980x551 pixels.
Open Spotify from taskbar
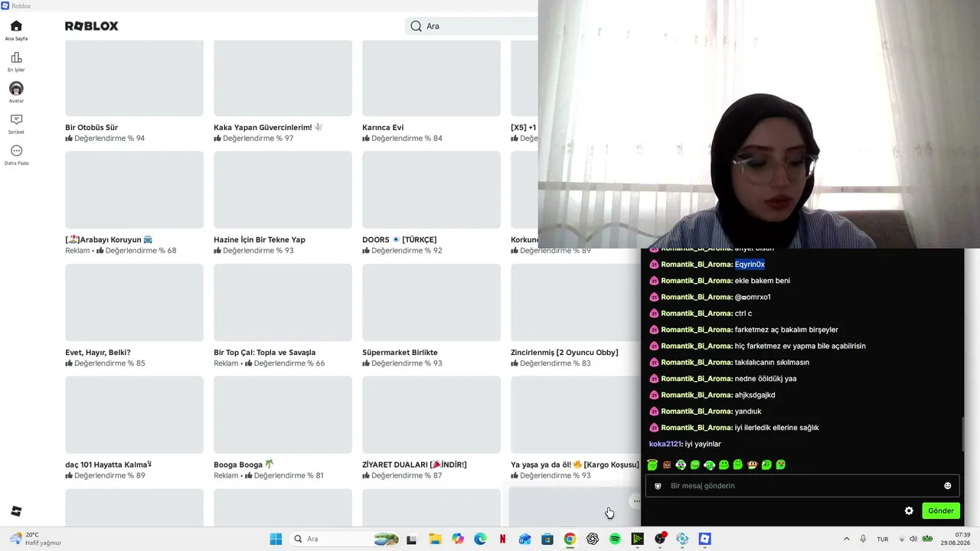coord(615,539)
